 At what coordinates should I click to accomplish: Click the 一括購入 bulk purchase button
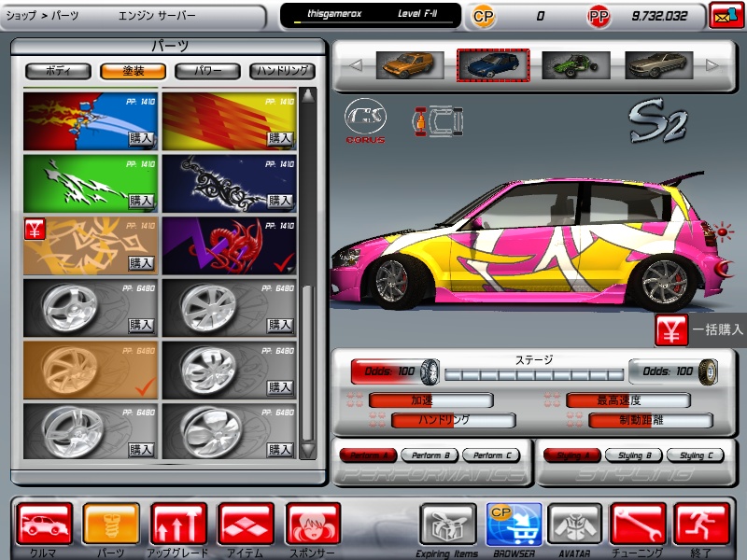(700, 329)
